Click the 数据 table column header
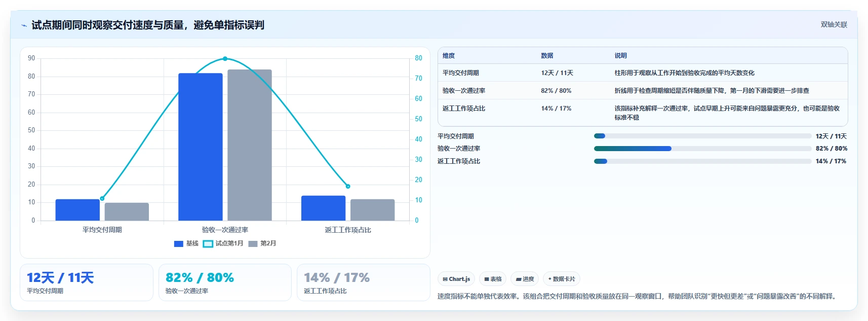 point(547,56)
